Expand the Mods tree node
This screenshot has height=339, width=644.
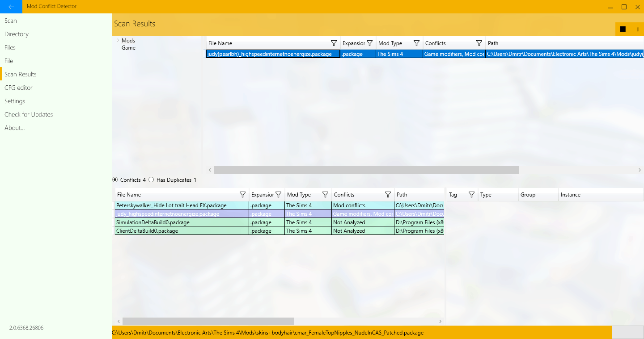click(x=118, y=40)
